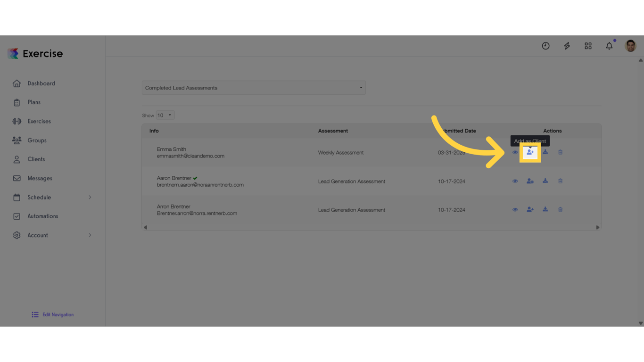Image resolution: width=644 pixels, height=362 pixels.
Task: Download Aaron Brentner's assessment results
Action: pos(545,181)
